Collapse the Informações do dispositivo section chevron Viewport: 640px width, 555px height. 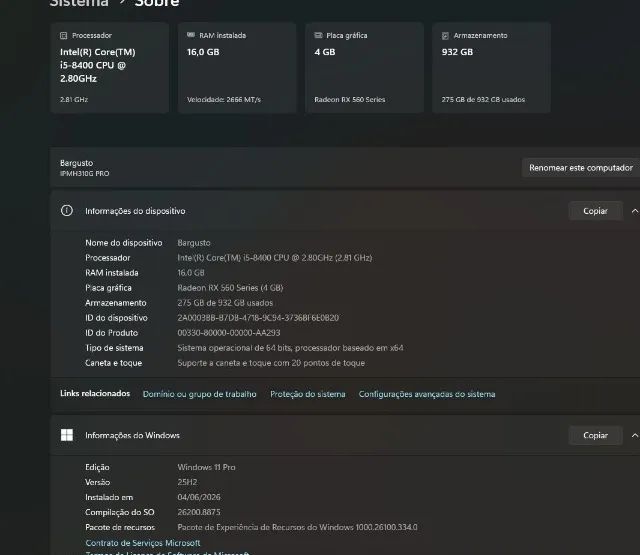click(635, 211)
